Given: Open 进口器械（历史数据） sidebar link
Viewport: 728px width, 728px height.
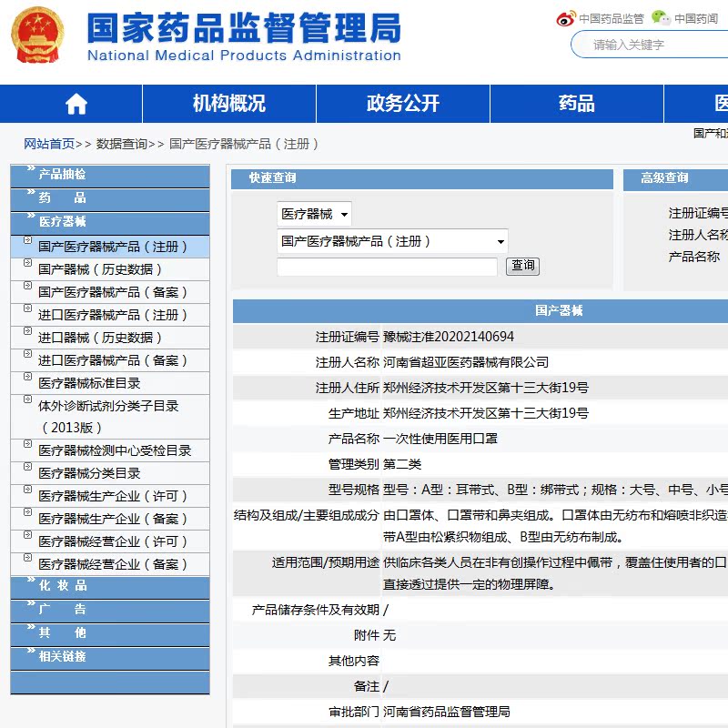Looking at the screenshot, I should pyautogui.click(x=100, y=338).
